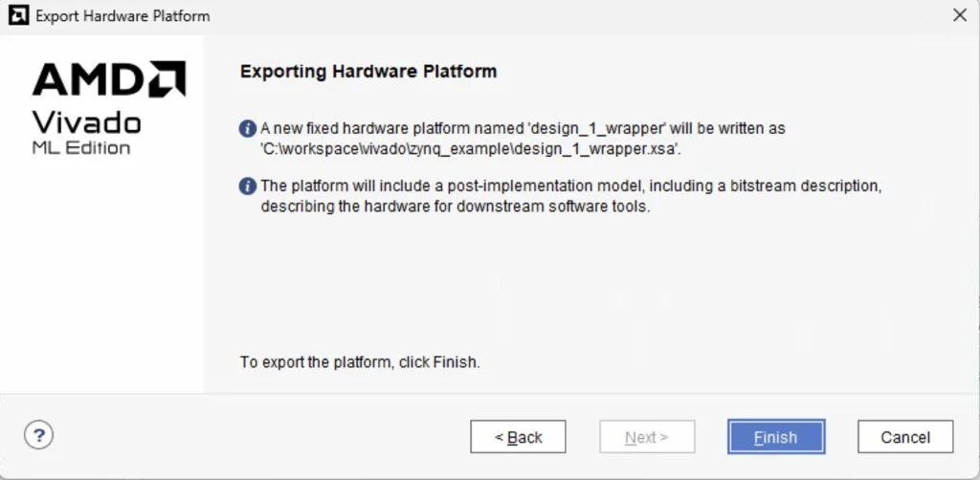Click info icon beside 'A new fixed hardware platform'
Screen dimensions: 980x480
(x=248, y=128)
